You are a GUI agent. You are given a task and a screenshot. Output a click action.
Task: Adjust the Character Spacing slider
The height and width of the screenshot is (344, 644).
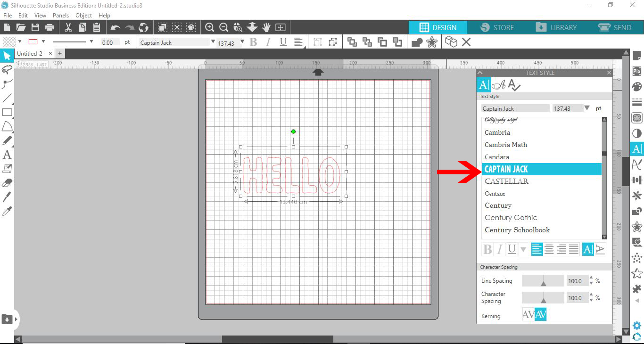pos(543,298)
